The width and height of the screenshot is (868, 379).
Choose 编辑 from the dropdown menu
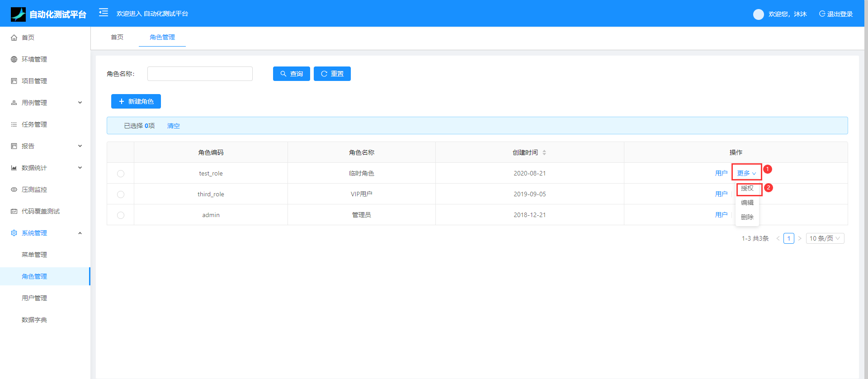747,203
